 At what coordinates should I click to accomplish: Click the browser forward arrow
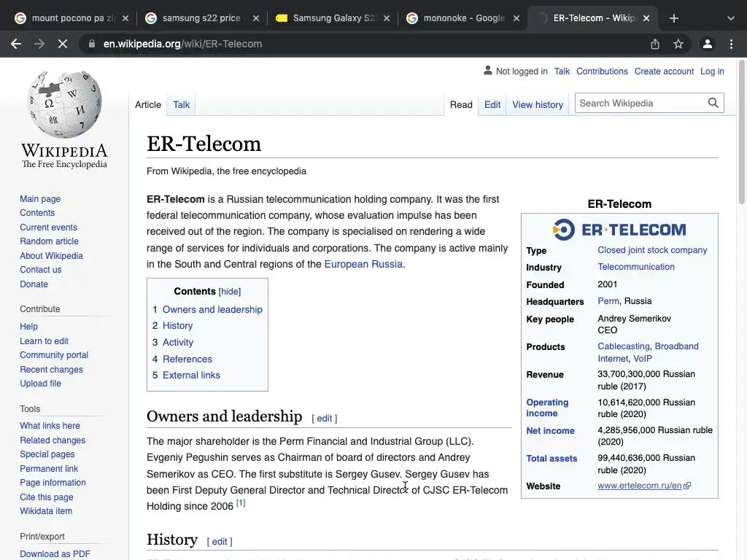tap(39, 44)
